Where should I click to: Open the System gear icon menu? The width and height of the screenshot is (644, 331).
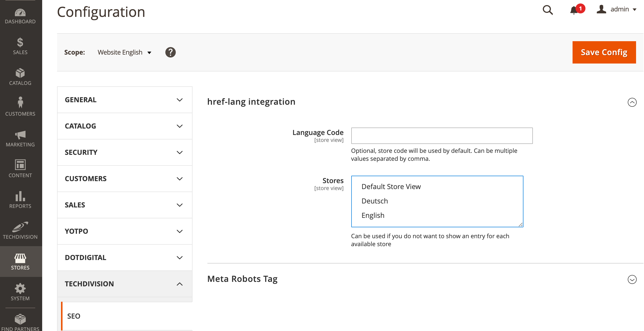pos(20,289)
